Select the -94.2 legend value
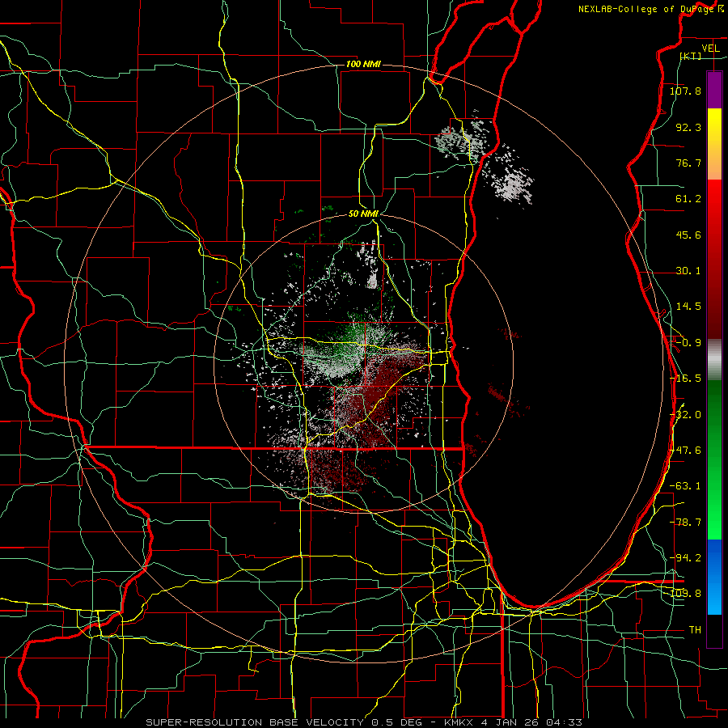 [x=685, y=557]
